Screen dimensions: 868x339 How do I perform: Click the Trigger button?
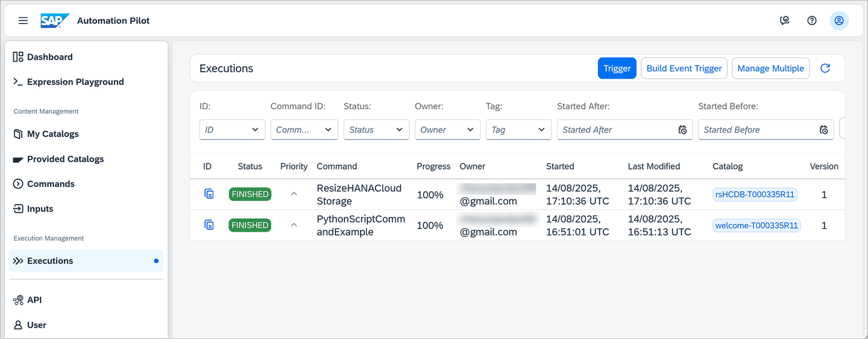(617, 68)
